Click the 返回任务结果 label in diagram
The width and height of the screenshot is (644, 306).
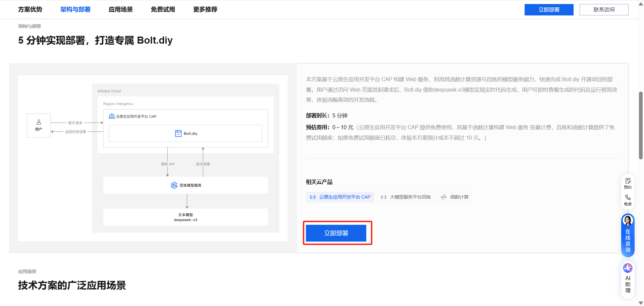click(75, 132)
